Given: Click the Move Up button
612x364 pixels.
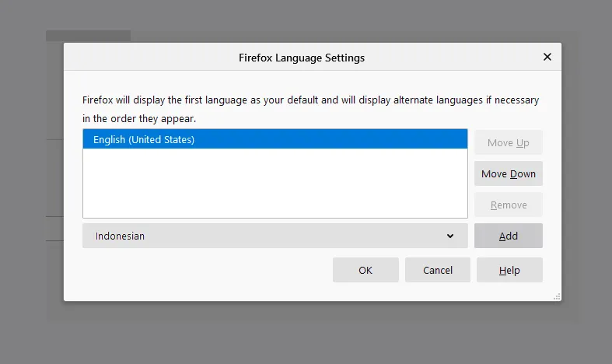Looking at the screenshot, I should 508,142.
